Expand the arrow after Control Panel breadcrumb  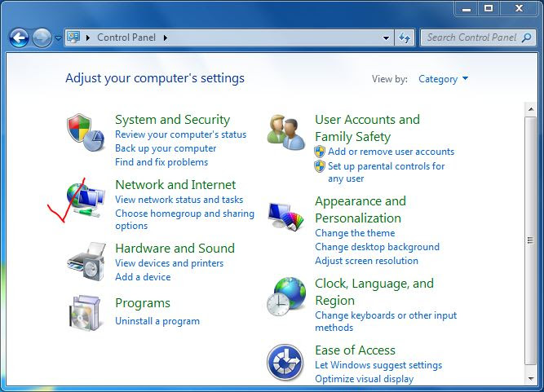[x=166, y=37]
